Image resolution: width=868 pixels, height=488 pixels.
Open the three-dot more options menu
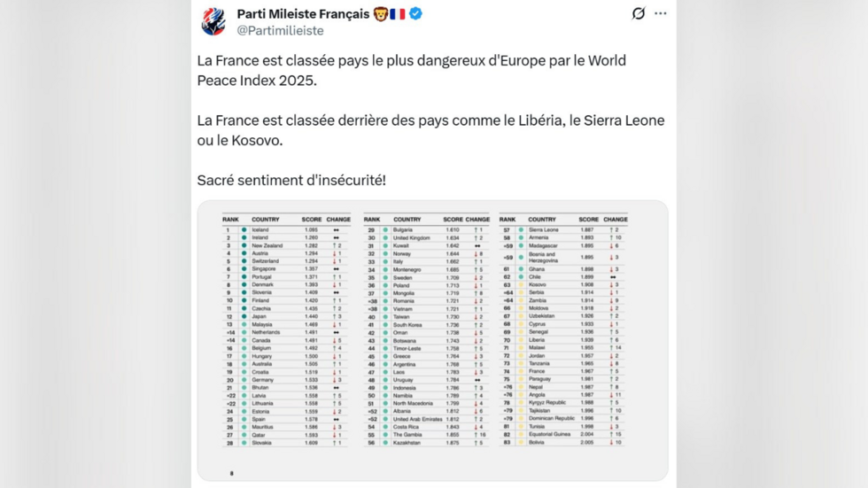click(661, 13)
